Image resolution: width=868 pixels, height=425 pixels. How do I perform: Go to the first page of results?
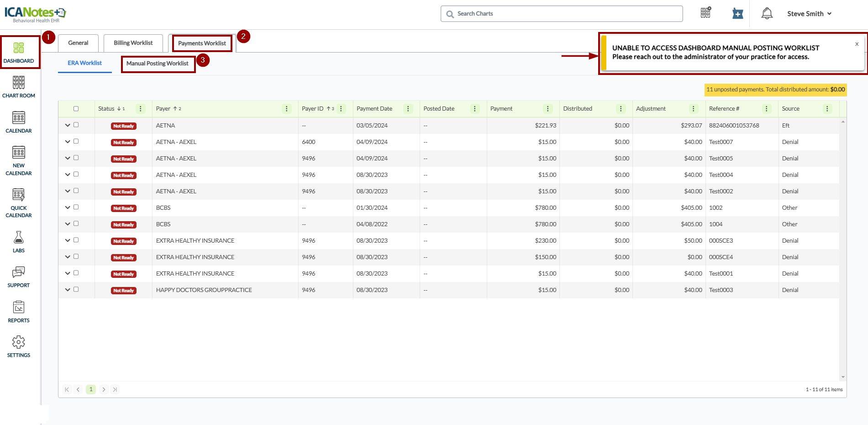[x=67, y=389]
